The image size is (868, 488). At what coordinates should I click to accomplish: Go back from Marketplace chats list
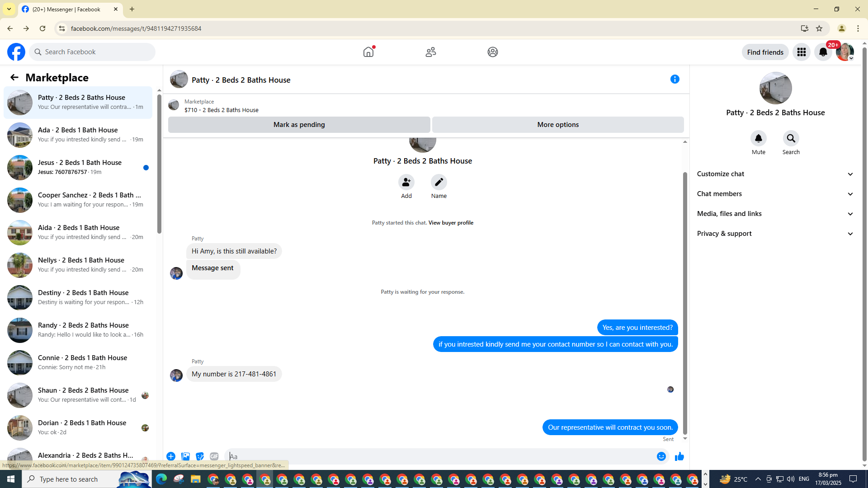tap(14, 78)
